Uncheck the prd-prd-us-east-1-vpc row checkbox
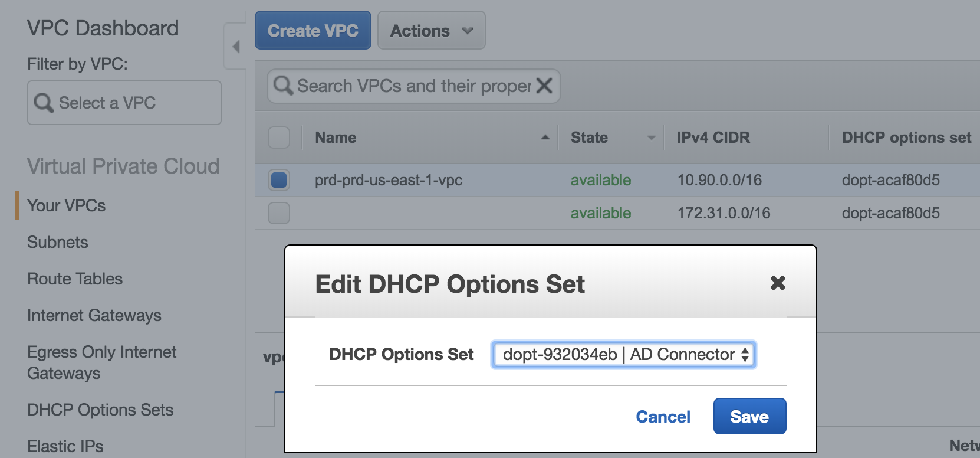Viewport: 980px width, 458px height. pos(279,180)
